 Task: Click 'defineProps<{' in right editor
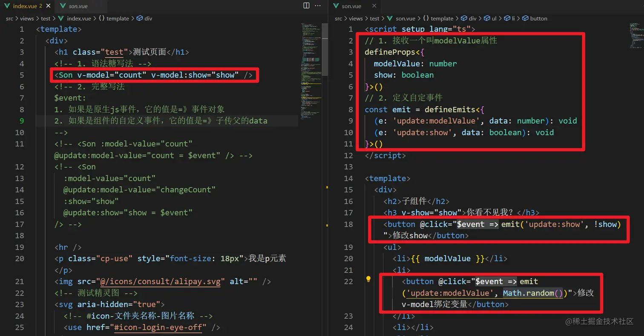click(x=395, y=52)
